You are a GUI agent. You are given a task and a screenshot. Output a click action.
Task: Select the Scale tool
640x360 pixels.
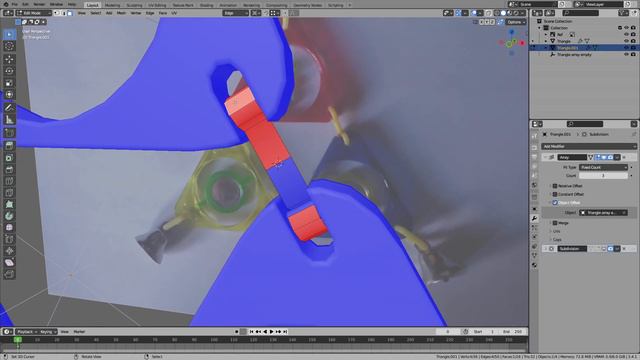pyautogui.click(x=9, y=83)
